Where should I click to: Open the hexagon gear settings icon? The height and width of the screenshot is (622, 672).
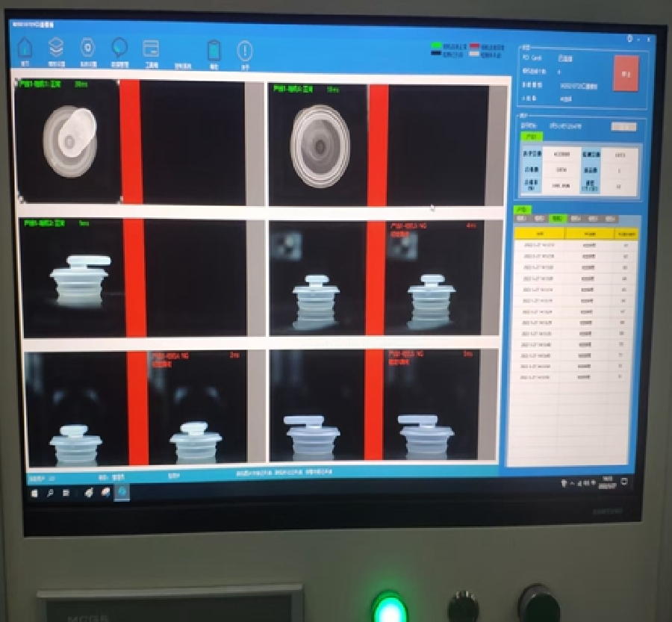[88, 48]
